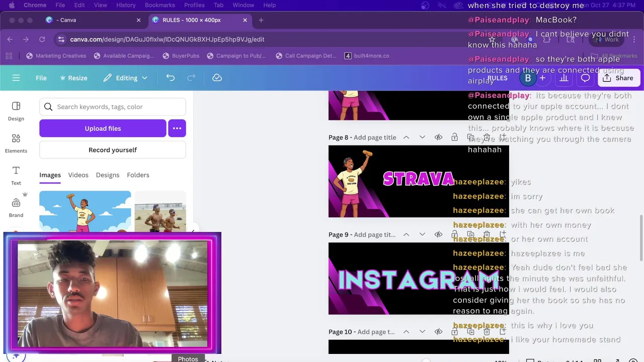
Task: Click the Resize button
Action: pos(73,78)
